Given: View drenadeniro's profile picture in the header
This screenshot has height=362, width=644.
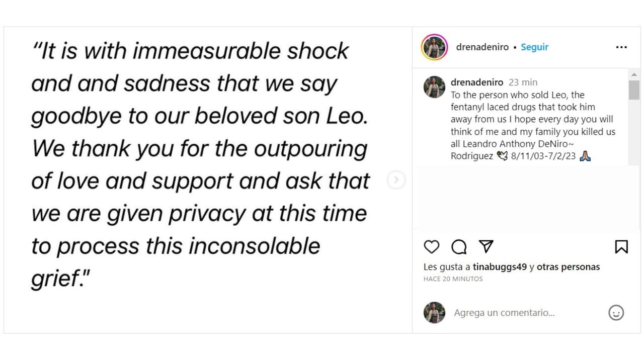Looking at the screenshot, I should click(x=434, y=46).
